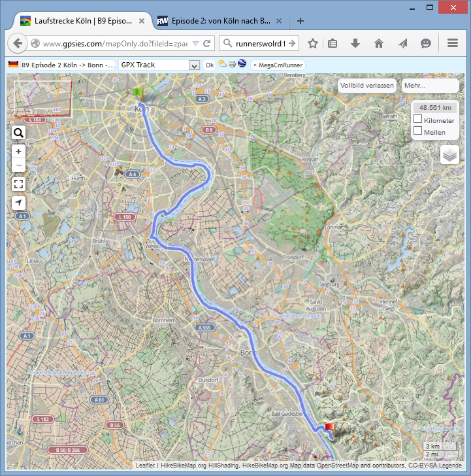The image size is (471, 476).
Task: Expand the Mehr... options menu
Action: pos(430,86)
